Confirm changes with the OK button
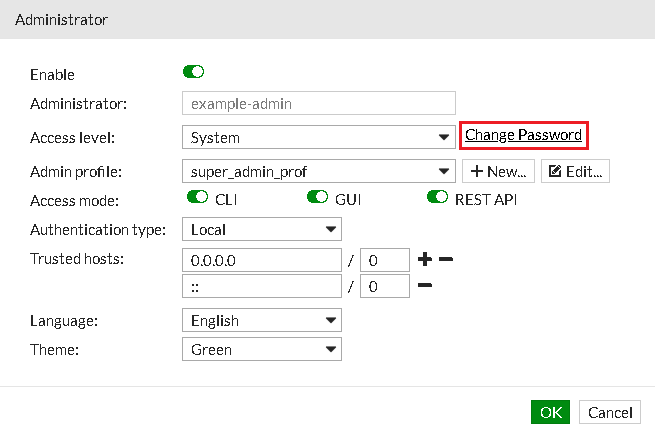This screenshot has width=655, height=436. click(x=550, y=412)
